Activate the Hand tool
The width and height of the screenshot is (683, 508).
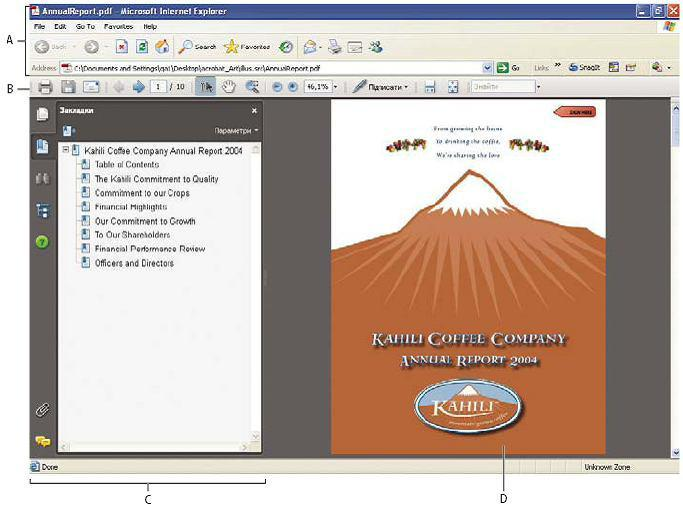[229, 87]
